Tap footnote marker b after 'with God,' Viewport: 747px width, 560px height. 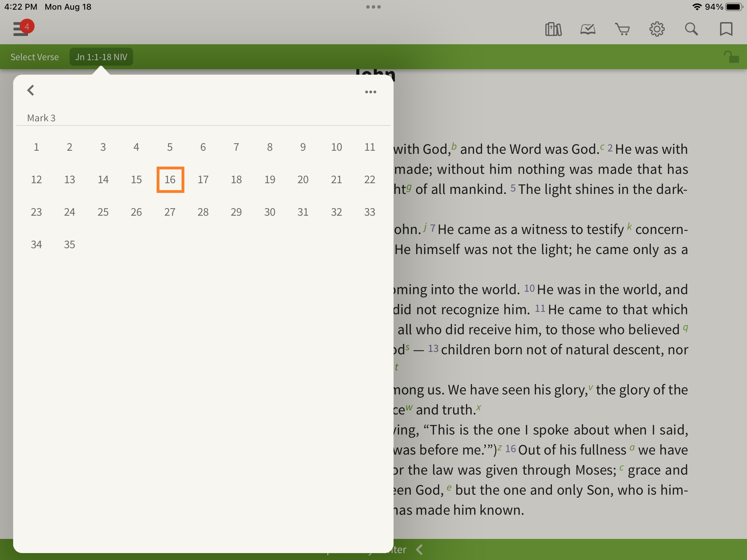click(454, 146)
